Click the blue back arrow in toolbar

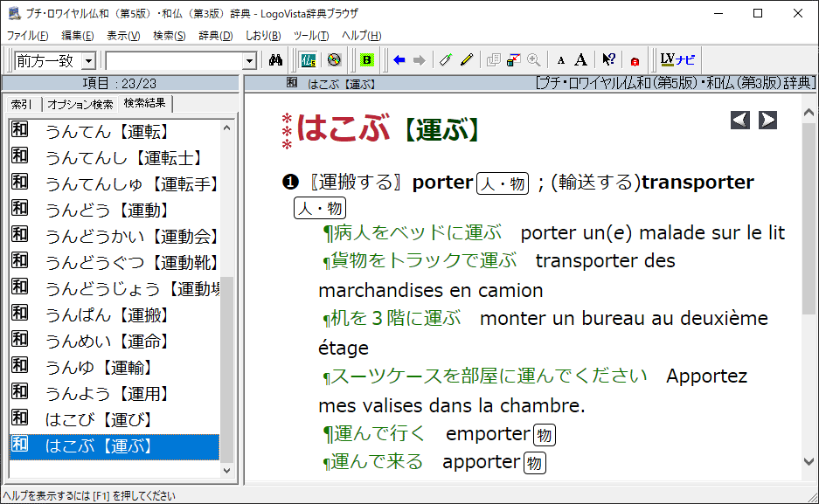[399, 60]
